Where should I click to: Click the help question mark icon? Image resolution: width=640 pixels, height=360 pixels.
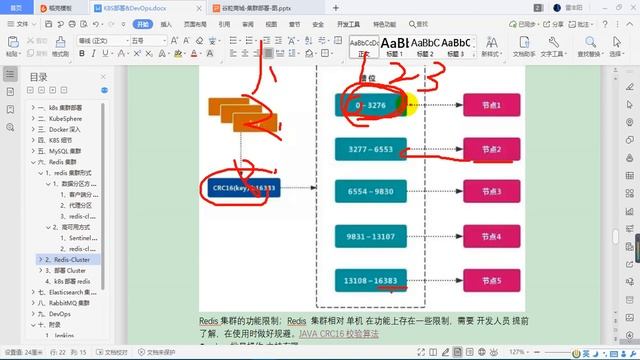coord(605,24)
